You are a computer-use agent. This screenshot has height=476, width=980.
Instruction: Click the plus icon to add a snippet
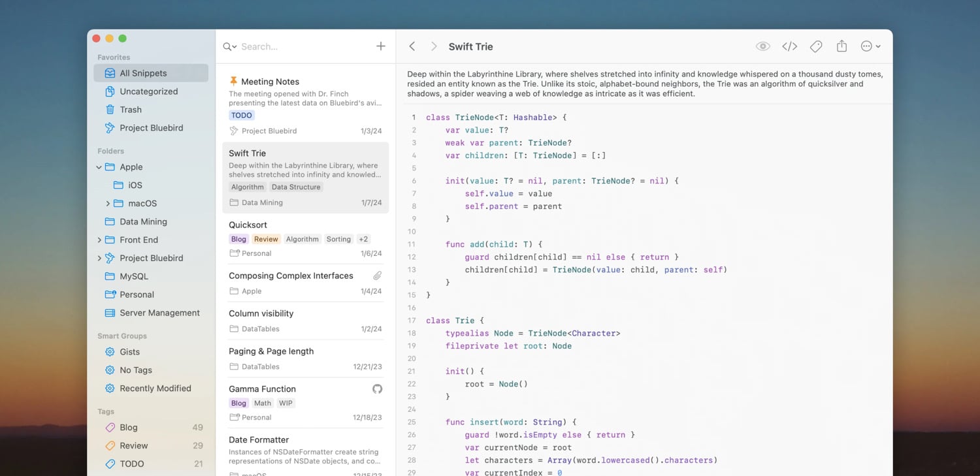(381, 46)
